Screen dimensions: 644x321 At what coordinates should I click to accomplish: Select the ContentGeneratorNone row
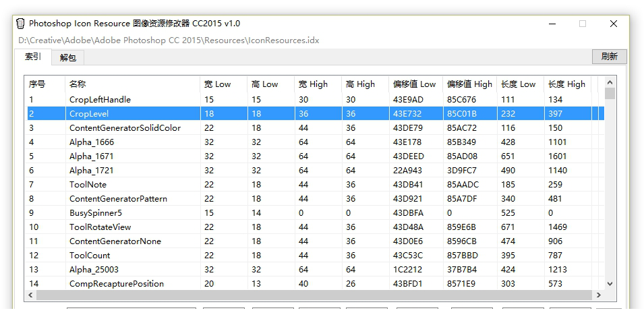pos(316,241)
